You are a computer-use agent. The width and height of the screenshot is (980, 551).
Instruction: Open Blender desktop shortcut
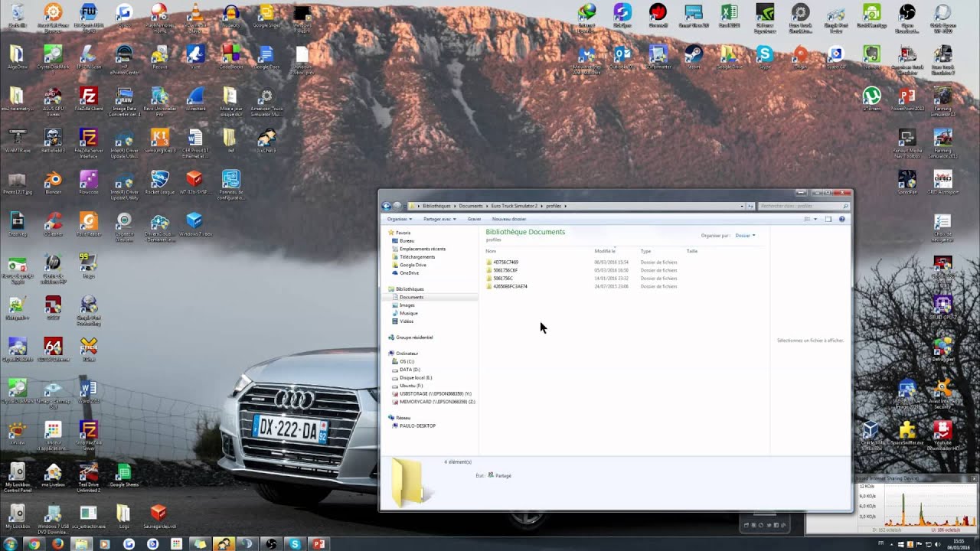53,183
